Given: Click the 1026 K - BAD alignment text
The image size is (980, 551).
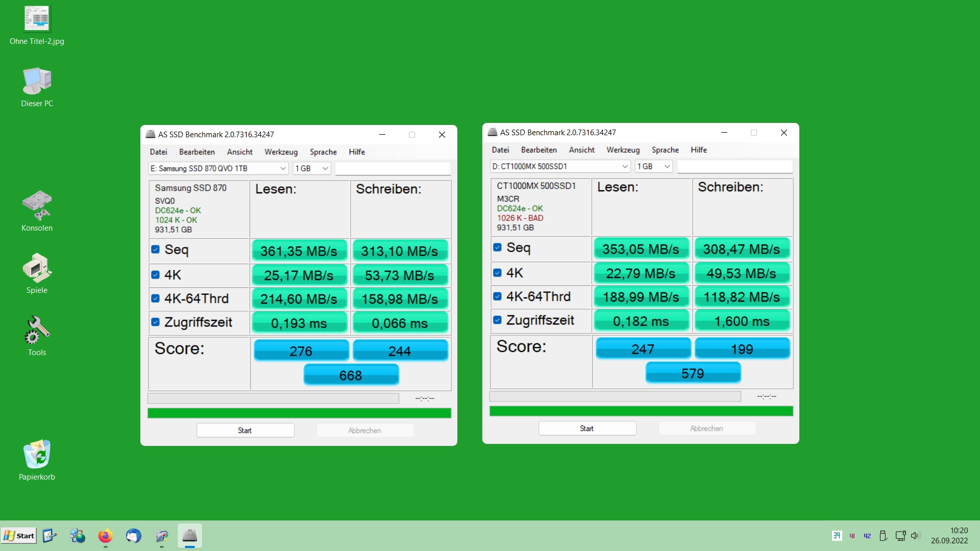Looking at the screenshot, I should tap(520, 218).
